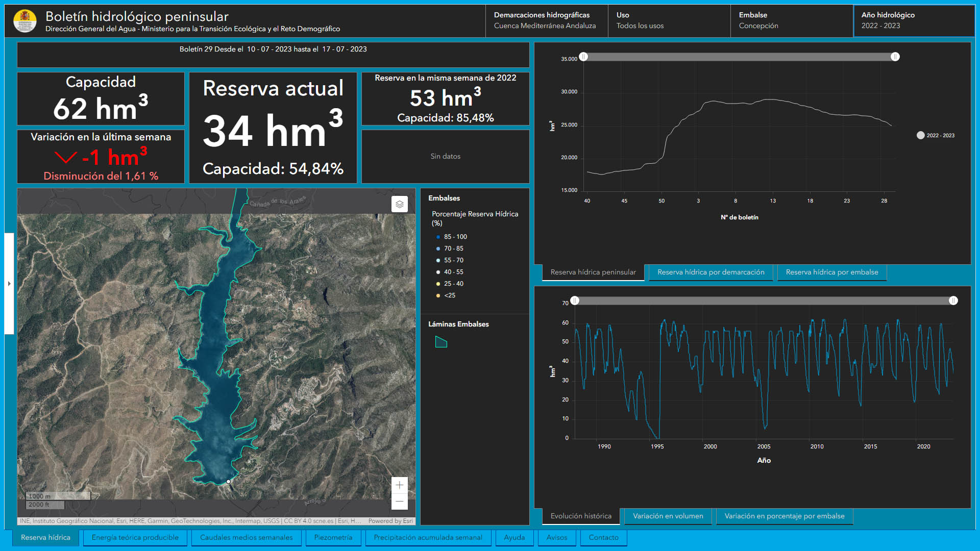Click the Spanish government coat of arms logo
Image resolution: width=980 pixels, height=551 pixels.
pos(25,21)
